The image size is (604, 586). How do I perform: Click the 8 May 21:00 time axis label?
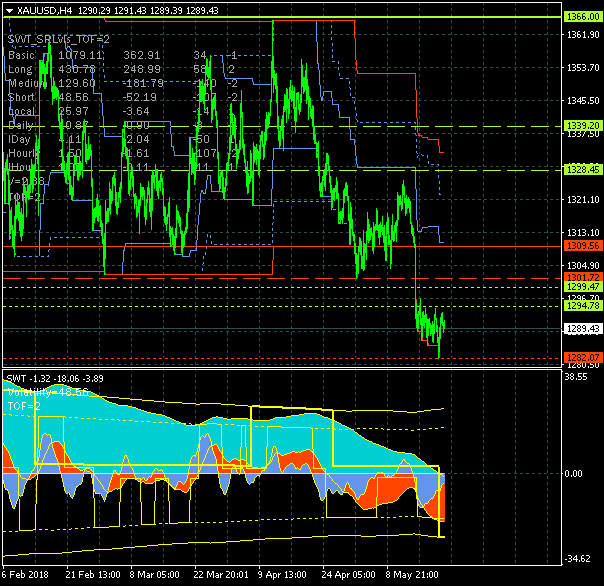coord(412,575)
